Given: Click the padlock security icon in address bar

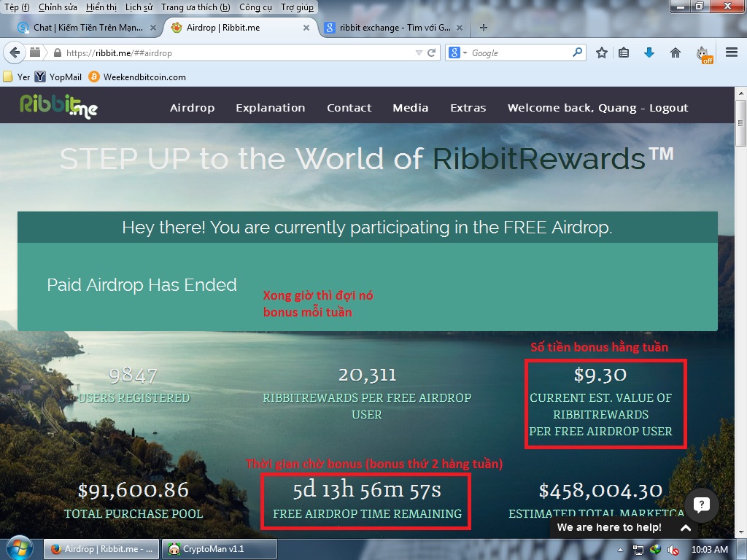Looking at the screenshot, I should (x=58, y=52).
